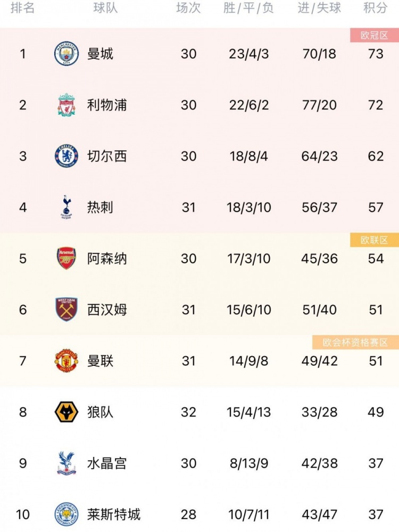
Task: Open team name 曼城
Action: point(100,54)
